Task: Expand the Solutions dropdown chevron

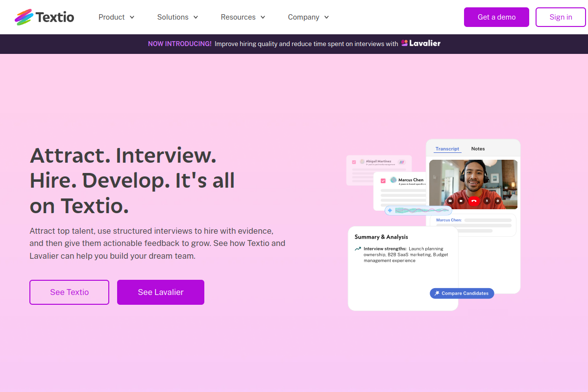Action: pos(196,17)
